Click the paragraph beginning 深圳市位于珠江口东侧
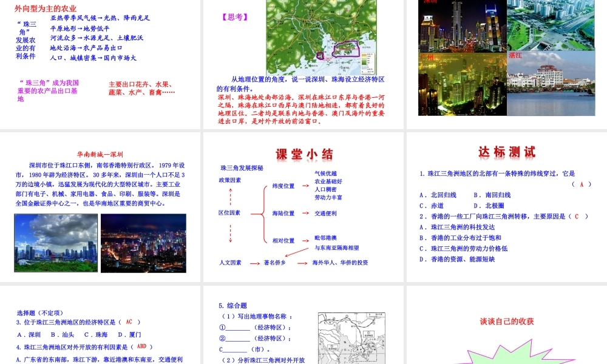The image size is (607, 364). pos(100,184)
